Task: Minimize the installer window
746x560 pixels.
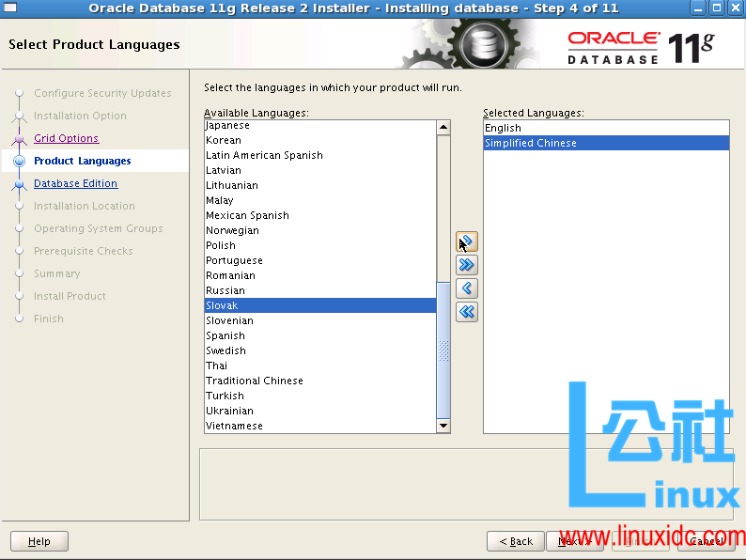Action: click(x=697, y=8)
